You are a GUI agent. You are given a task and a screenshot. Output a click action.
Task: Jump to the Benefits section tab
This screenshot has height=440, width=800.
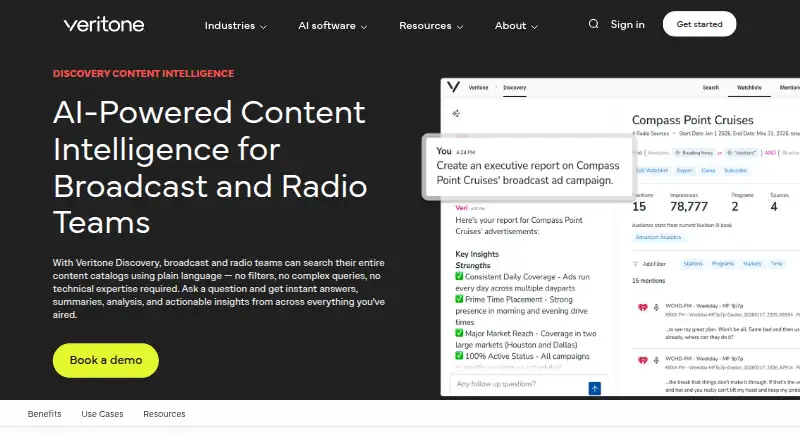click(x=44, y=414)
